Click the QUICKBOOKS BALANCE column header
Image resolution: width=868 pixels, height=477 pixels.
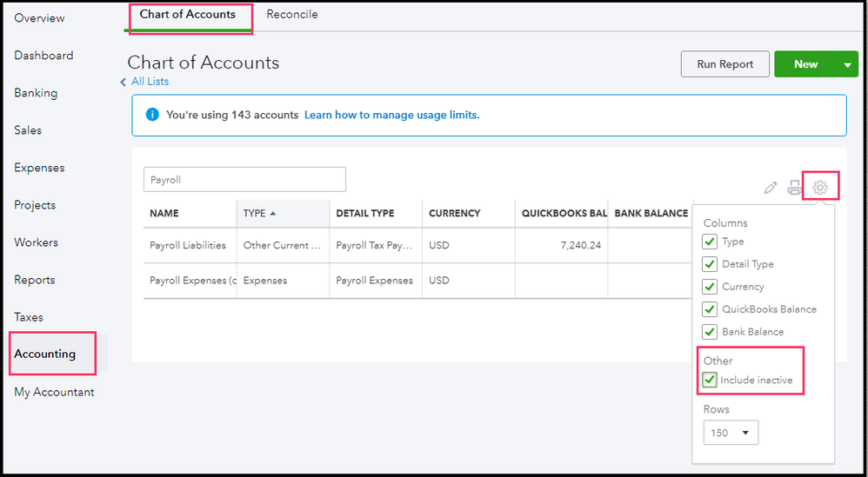(561, 214)
